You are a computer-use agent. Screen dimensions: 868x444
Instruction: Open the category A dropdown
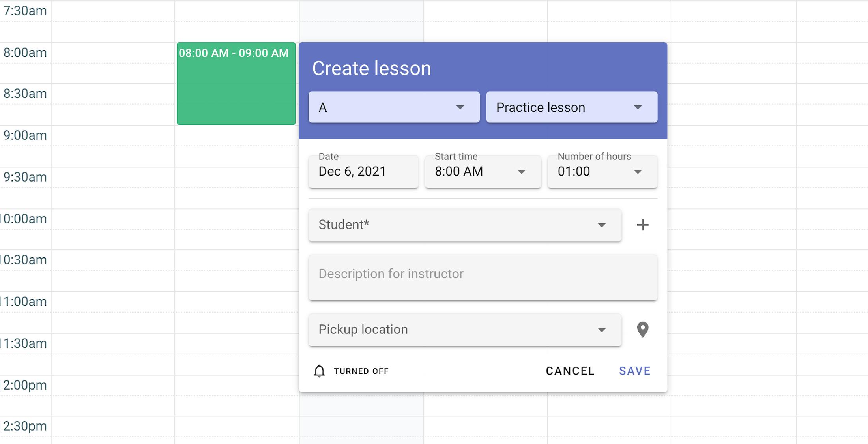click(394, 107)
